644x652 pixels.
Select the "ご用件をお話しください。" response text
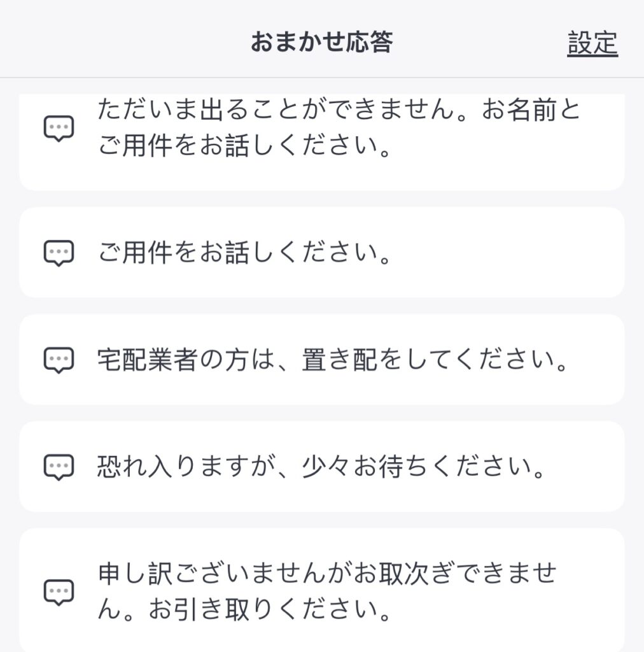pyautogui.click(x=244, y=253)
